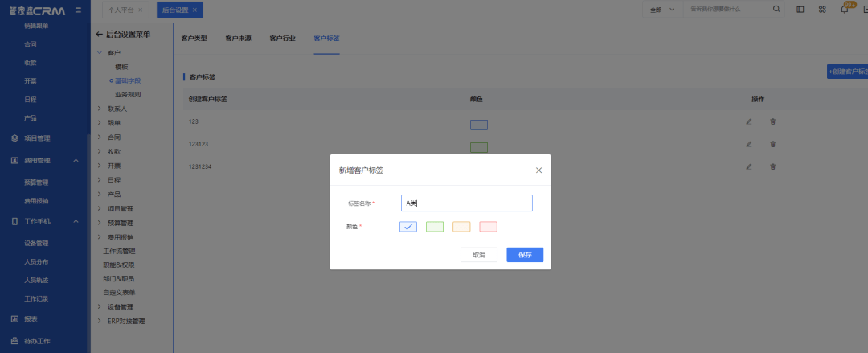Click the 保存 button

[x=525, y=254]
